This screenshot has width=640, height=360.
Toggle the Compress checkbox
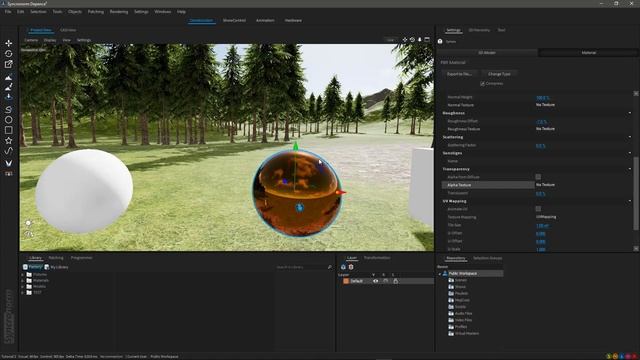pyautogui.click(x=482, y=84)
